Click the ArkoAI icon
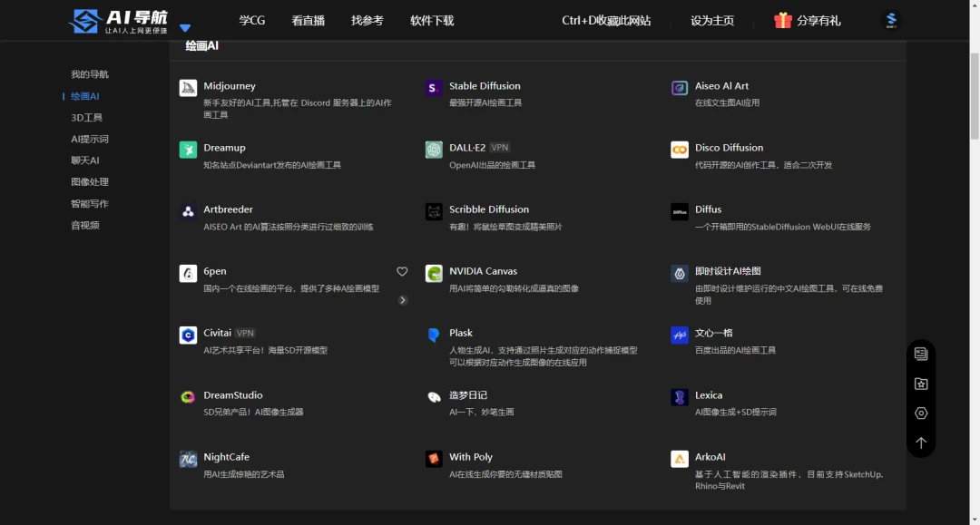 click(680, 459)
